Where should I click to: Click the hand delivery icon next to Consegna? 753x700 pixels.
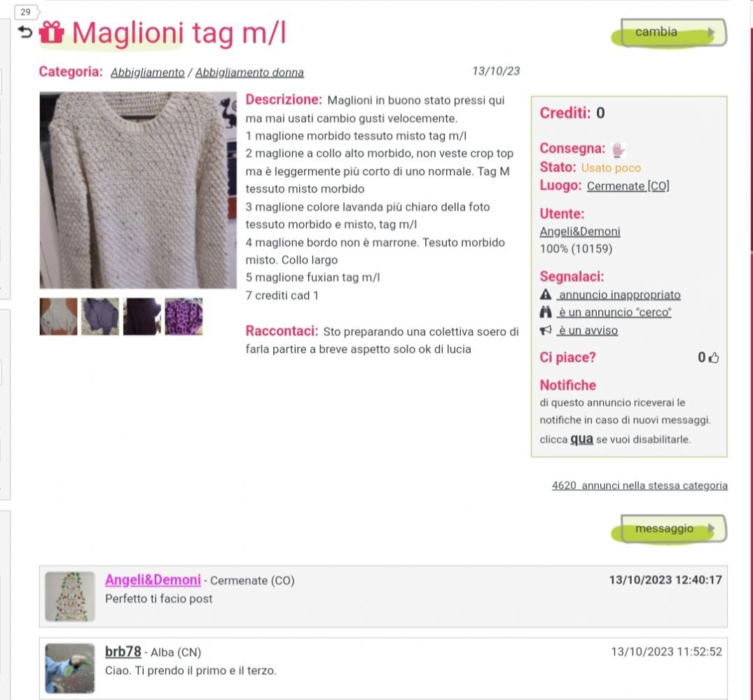[618, 150]
